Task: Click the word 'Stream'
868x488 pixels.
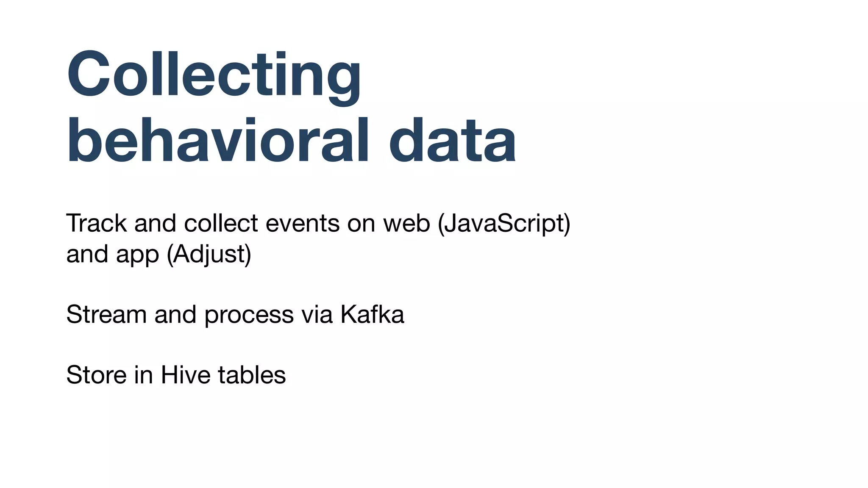Action: (x=107, y=315)
